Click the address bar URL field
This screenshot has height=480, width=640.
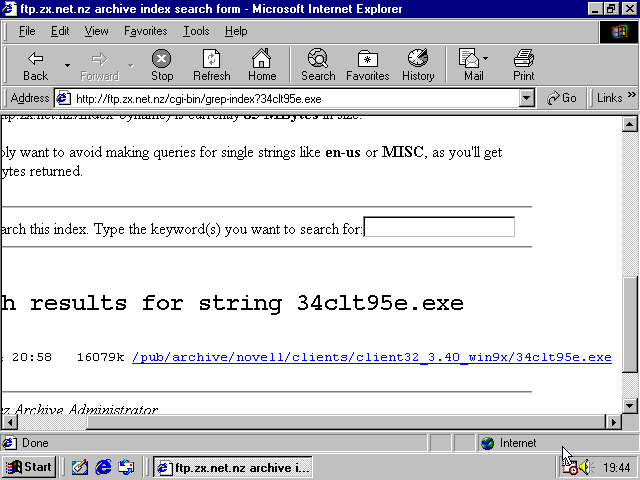(294, 99)
